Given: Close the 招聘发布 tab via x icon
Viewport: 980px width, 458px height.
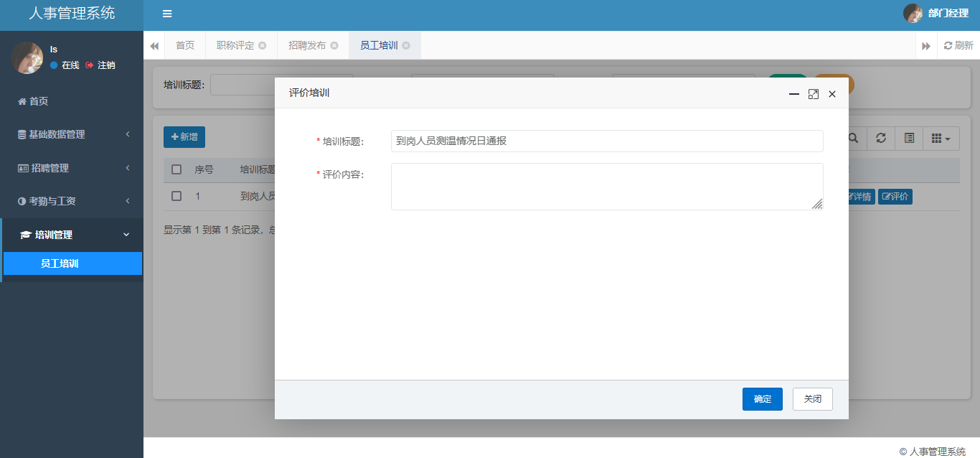Looking at the screenshot, I should [334, 45].
